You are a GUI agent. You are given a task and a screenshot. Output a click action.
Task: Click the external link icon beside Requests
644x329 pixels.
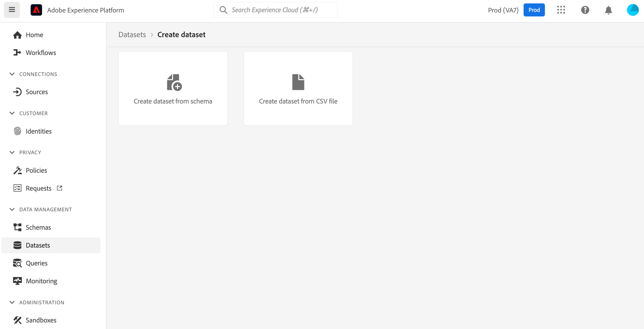(59, 188)
